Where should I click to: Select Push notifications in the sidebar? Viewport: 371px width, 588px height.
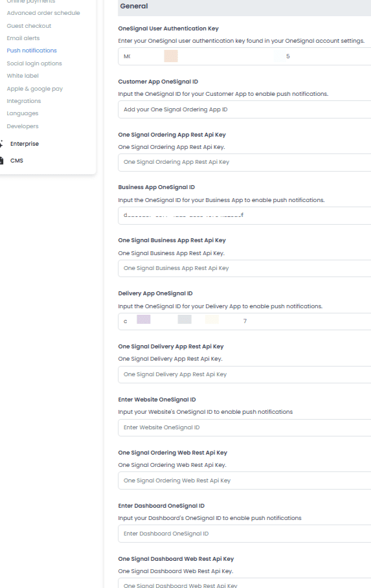click(x=32, y=51)
